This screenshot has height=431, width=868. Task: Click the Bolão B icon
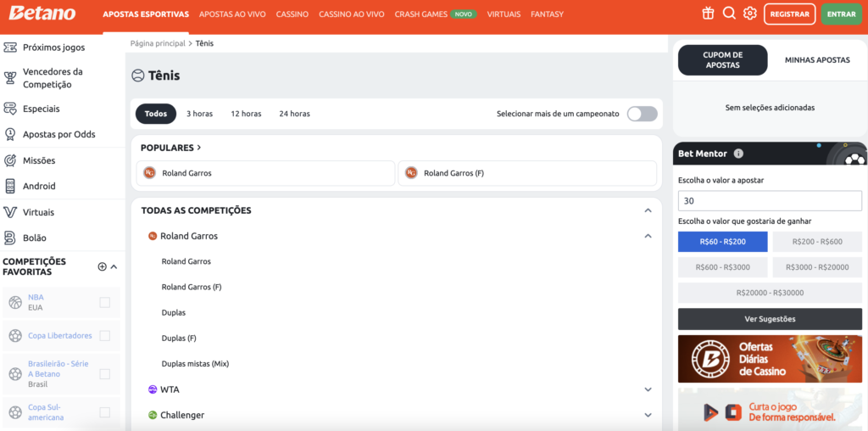(9, 238)
